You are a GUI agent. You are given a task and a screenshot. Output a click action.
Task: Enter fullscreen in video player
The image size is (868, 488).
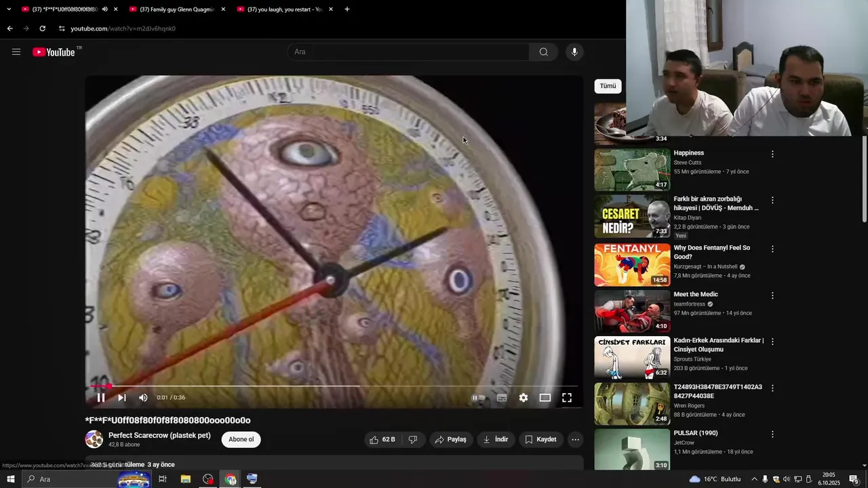(567, 398)
